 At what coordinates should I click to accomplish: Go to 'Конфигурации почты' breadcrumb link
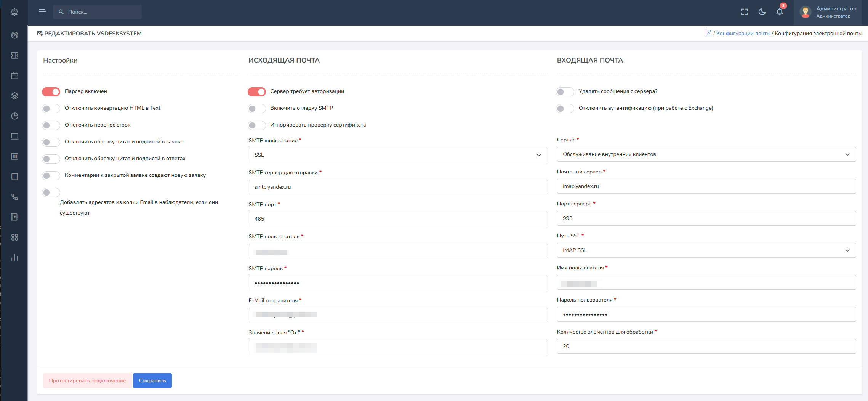pyautogui.click(x=743, y=34)
